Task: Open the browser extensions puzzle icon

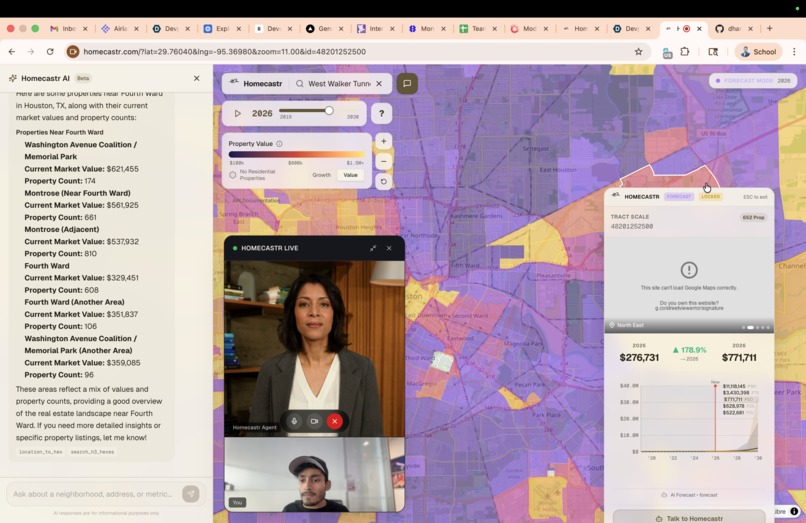Action: (685, 51)
